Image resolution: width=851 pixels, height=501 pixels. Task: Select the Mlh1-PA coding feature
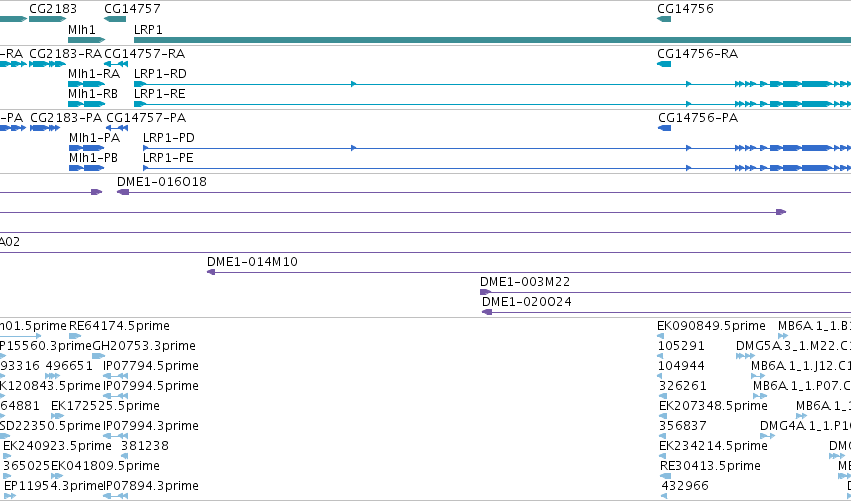coord(87,148)
